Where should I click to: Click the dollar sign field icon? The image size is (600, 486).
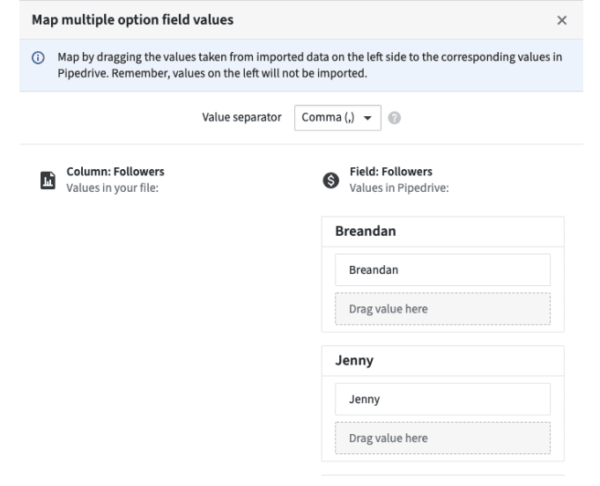[331, 180]
